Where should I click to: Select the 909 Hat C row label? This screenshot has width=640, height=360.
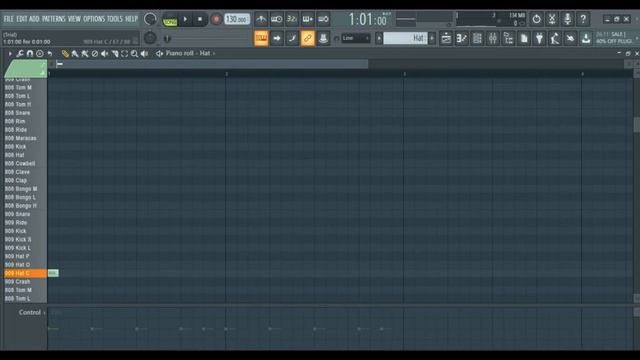(x=25, y=273)
